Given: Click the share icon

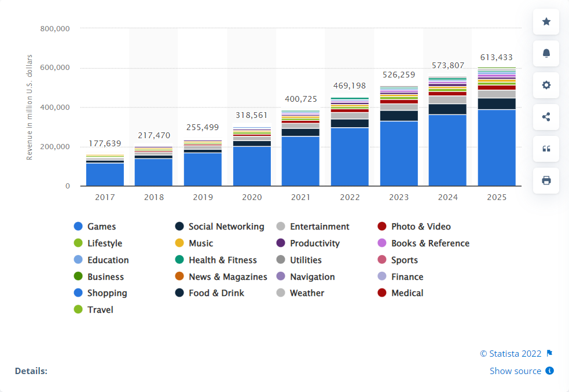Looking at the screenshot, I should (x=546, y=117).
